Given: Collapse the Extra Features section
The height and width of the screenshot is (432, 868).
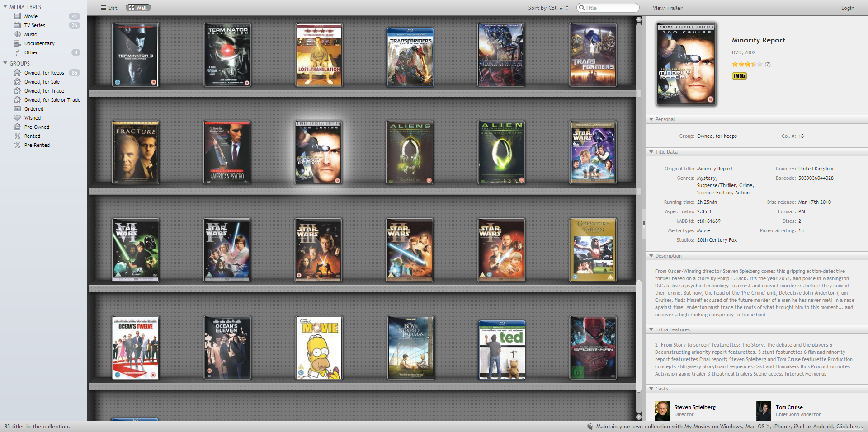Looking at the screenshot, I should pos(651,329).
